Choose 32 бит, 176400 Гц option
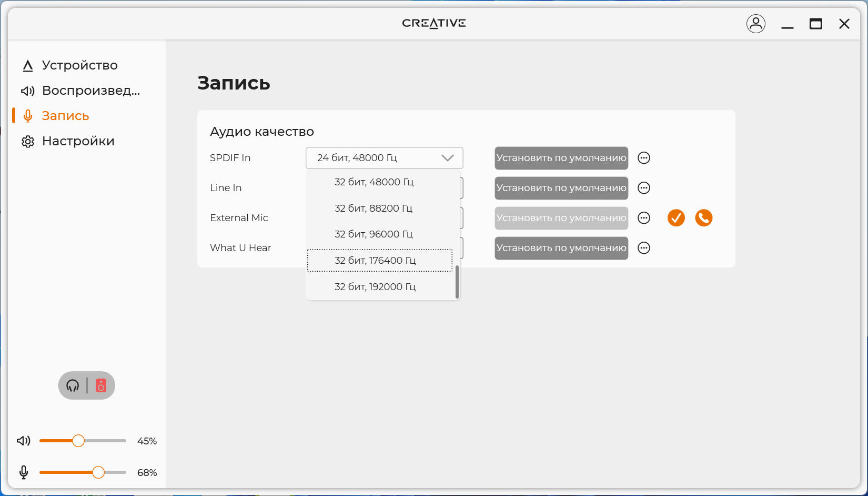This screenshot has height=496, width=868. 380,261
